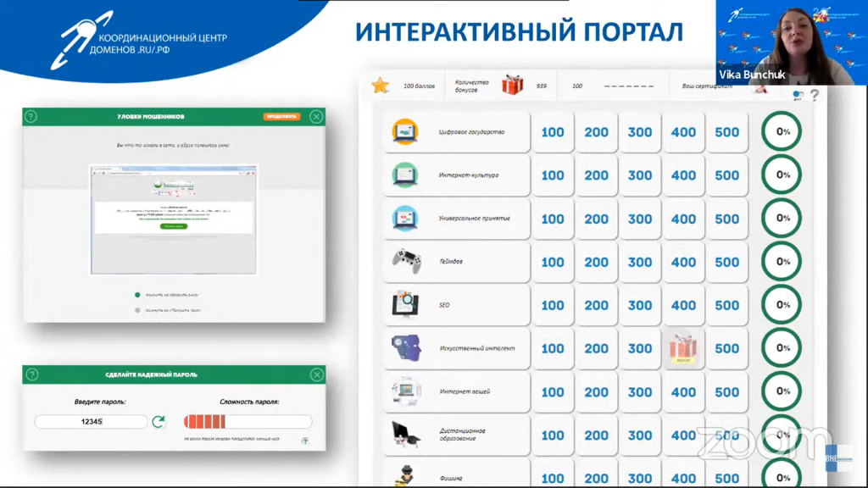Click help icon in Уловки мошенников header
Screen dimensions: 868x488
[x=31, y=117]
